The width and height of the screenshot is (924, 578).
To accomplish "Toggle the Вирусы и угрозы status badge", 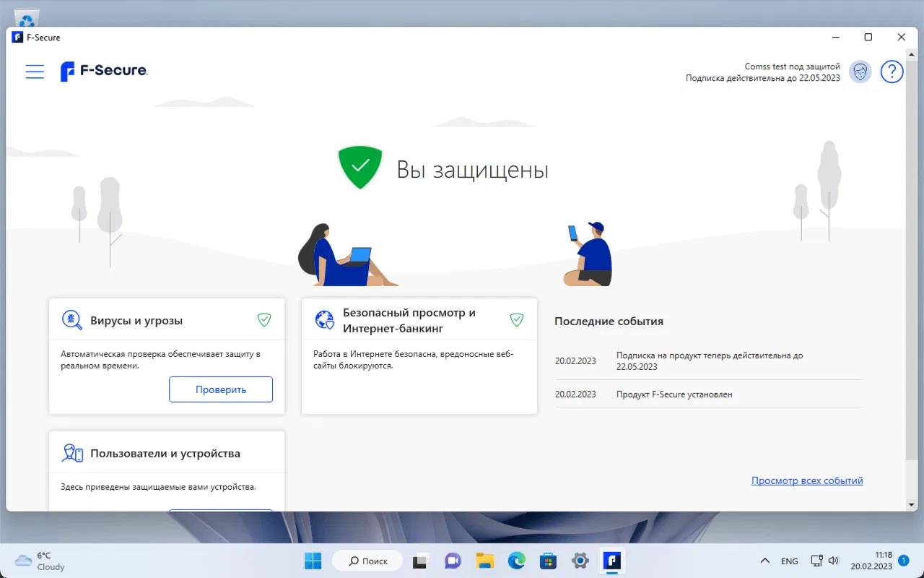I will coord(264,319).
